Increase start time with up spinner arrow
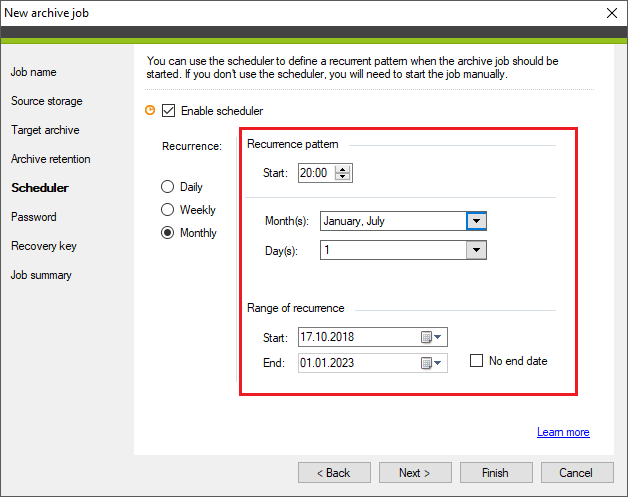This screenshot has height=497, width=628. [342, 169]
